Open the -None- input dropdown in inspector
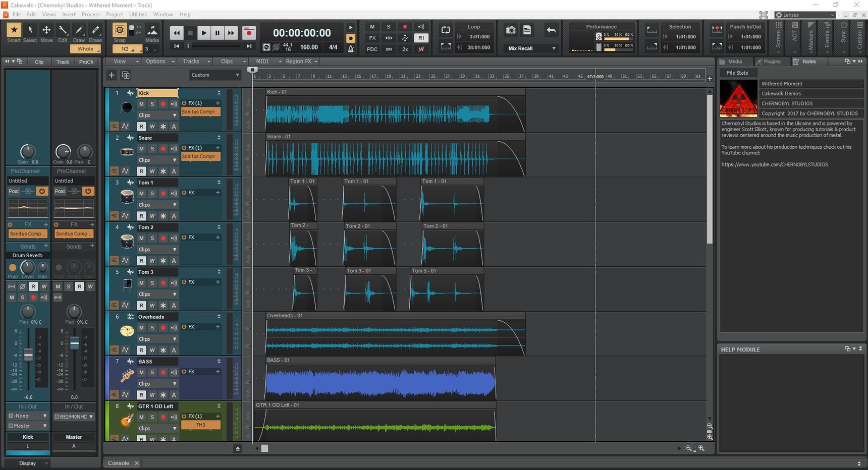The image size is (868, 470). 28,416
